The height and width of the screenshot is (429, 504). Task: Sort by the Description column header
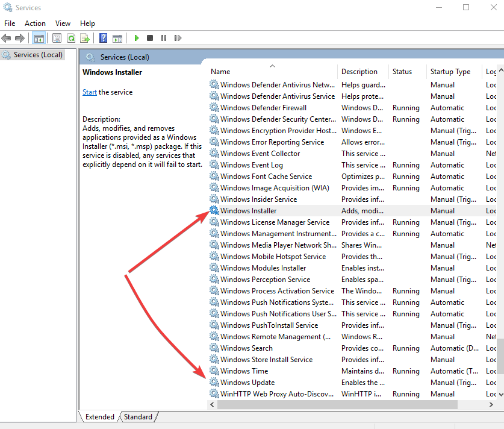coord(363,71)
